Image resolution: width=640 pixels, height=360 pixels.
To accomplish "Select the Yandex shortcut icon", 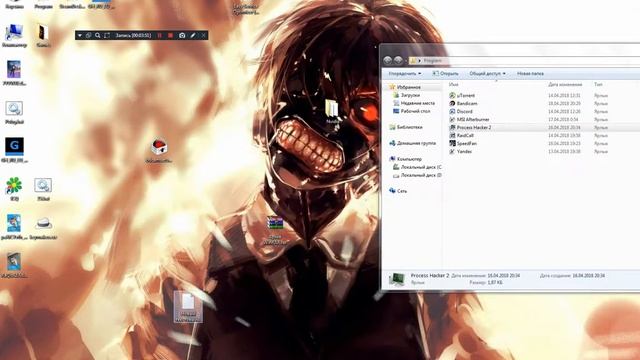I will (452, 151).
